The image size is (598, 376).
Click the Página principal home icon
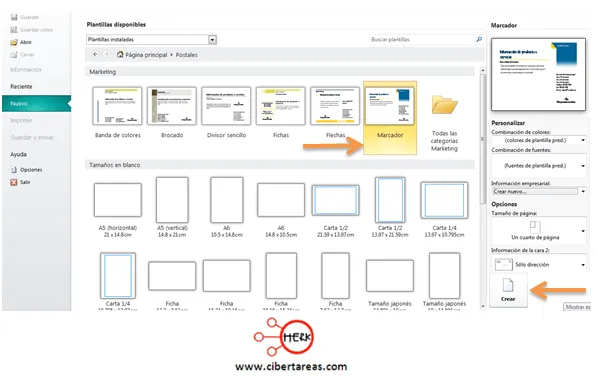120,55
